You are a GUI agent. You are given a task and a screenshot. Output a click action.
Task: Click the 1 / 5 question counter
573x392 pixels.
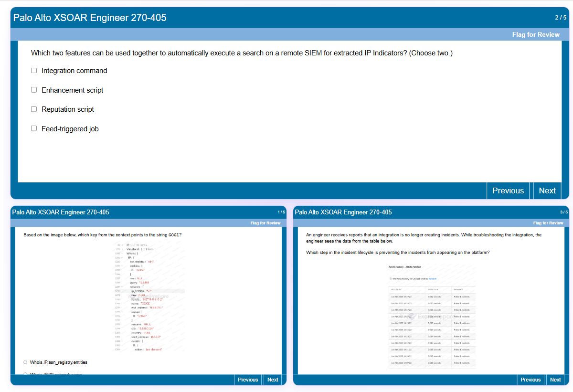pos(281,212)
